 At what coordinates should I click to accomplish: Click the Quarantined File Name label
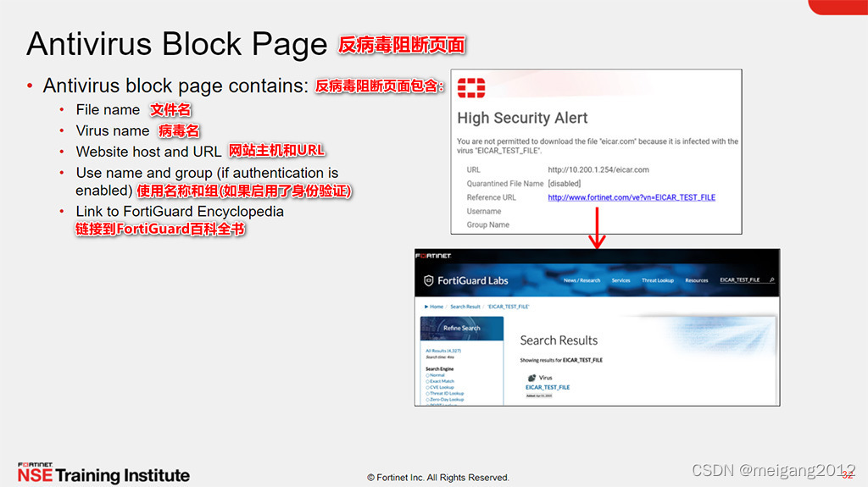(505, 184)
